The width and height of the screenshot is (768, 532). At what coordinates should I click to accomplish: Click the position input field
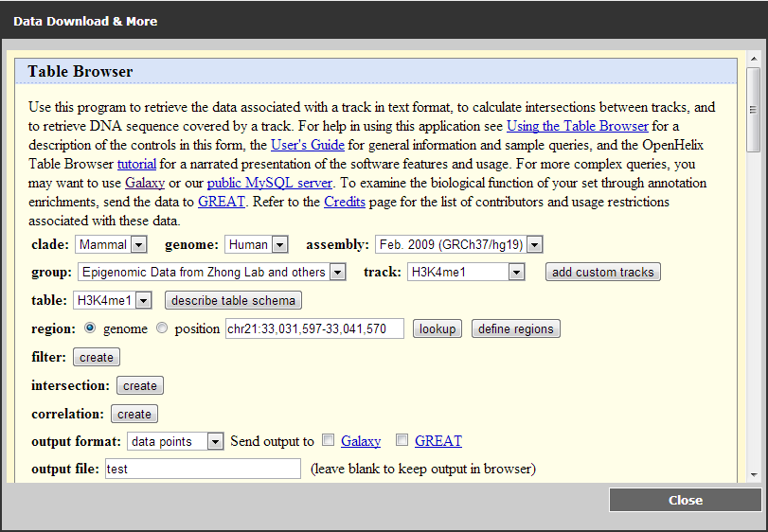[x=314, y=328]
